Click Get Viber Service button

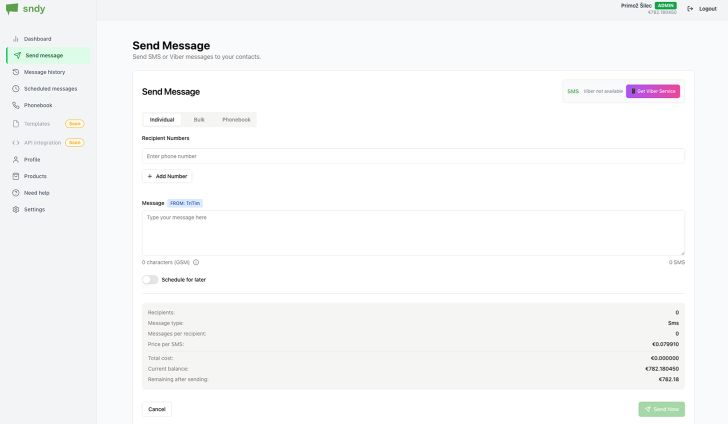653,91
